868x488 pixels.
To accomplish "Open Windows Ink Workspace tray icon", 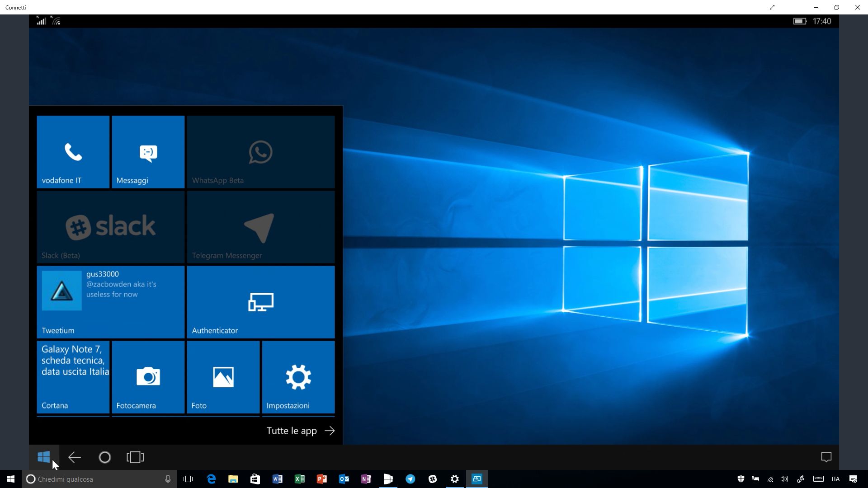I will [801, 479].
